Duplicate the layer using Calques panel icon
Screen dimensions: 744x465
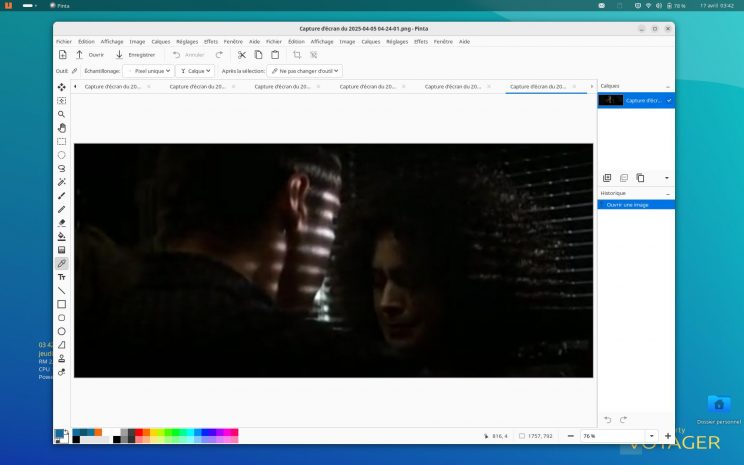[641, 178]
